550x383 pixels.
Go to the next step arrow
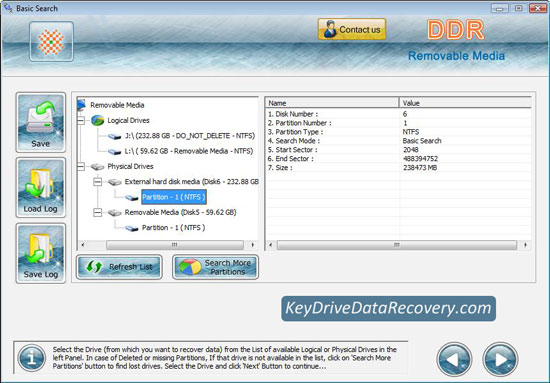click(x=500, y=359)
